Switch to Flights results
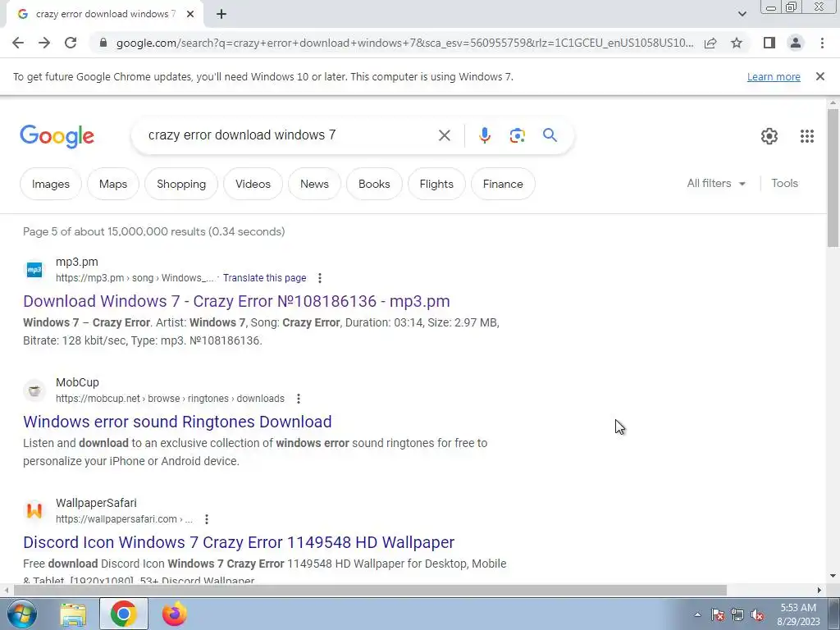Image resolution: width=840 pixels, height=630 pixels. pyautogui.click(x=436, y=184)
